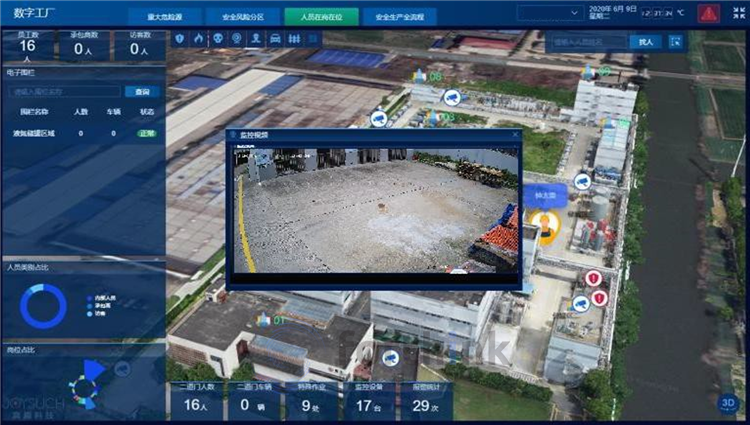This screenshot has height=425, width=750.
Task: Switch to the 重大危险源 tab
Action: coord(164,17)
